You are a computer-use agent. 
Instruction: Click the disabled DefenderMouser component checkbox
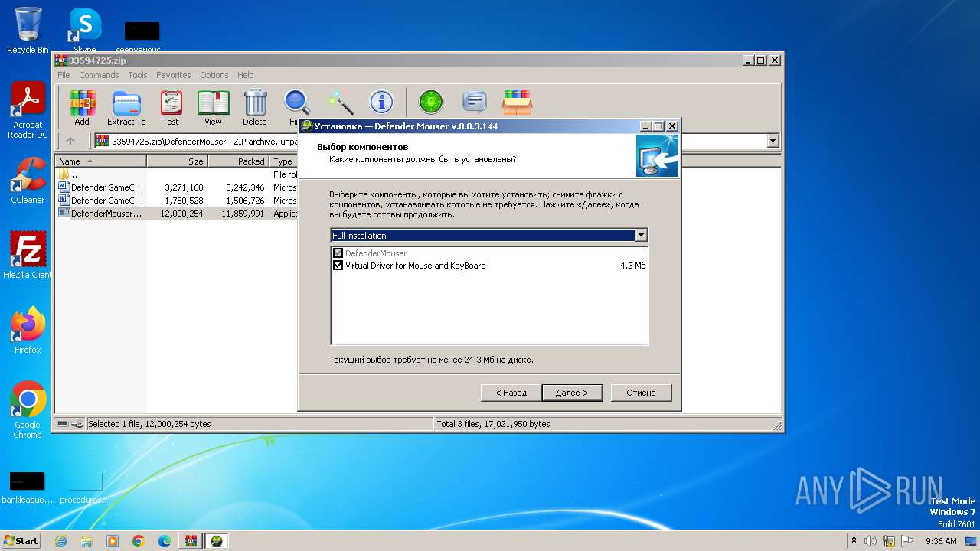pos(338,253)
